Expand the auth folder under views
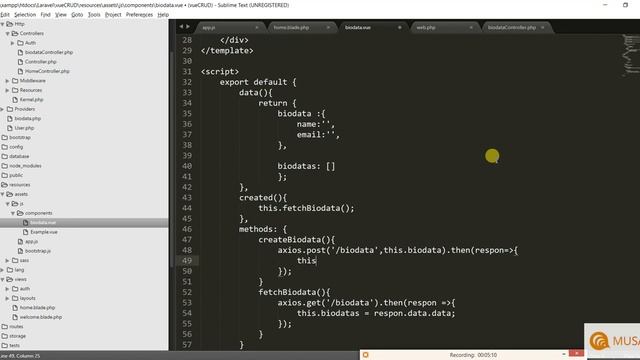Viewport: 640px width, 360px height. pyautogui.click(x=8, y=289)
